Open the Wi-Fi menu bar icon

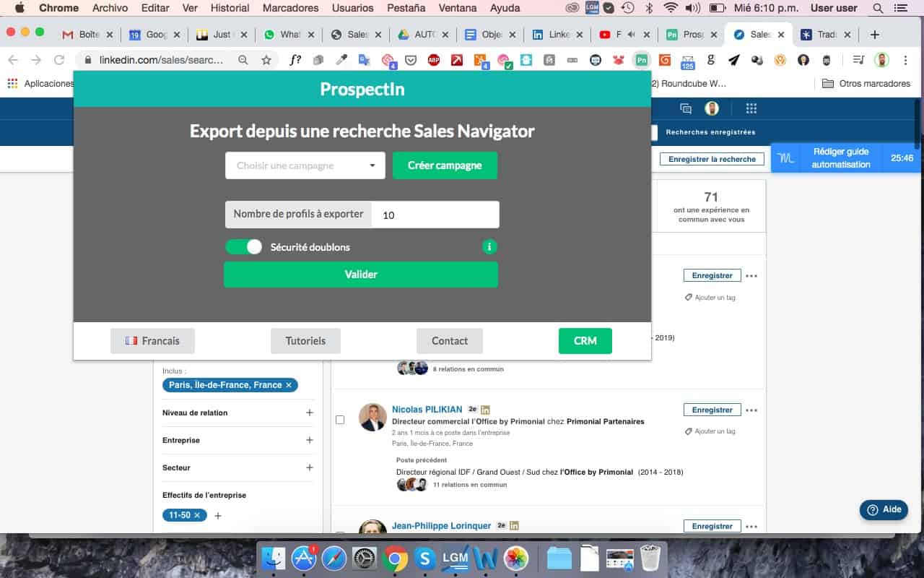pyautogui.click(x=671, y=8)
